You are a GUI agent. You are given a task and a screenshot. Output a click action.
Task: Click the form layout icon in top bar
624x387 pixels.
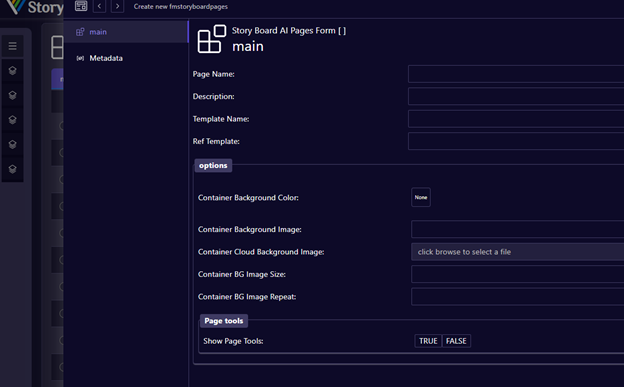pyautogui.click(x=81, y=6)
